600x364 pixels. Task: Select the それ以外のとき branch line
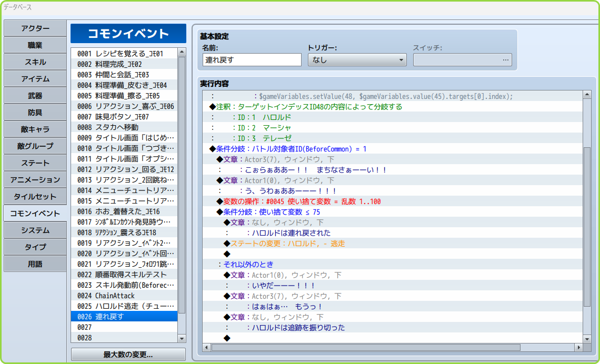[392, 265]
